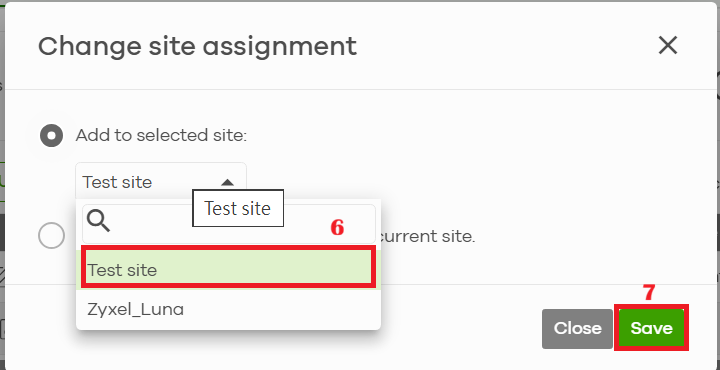Save the site assignment

coord(651,328)
